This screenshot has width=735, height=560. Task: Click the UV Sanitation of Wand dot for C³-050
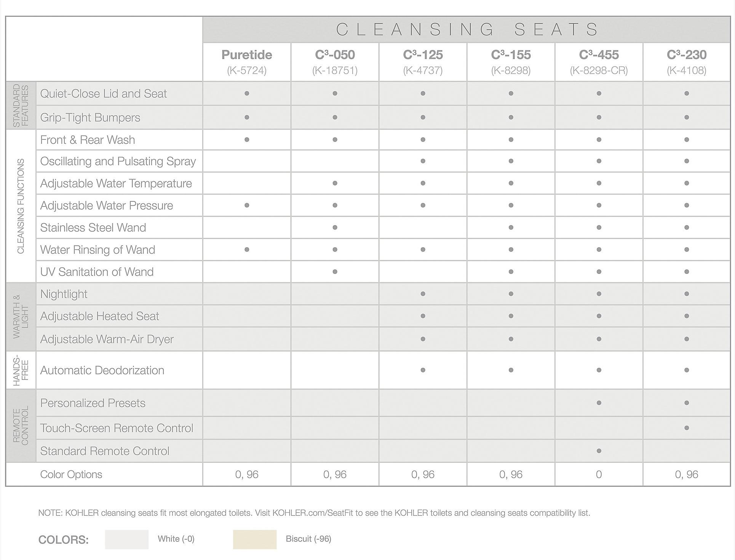tap(335, 272)
